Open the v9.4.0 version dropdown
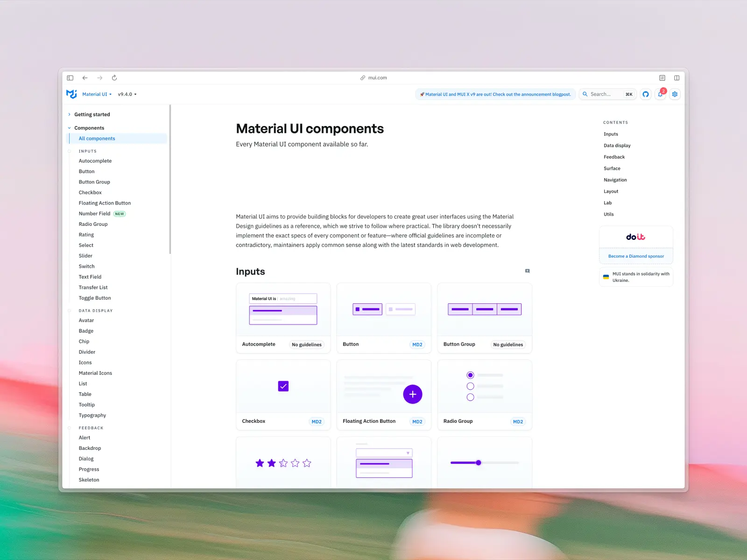747x560 pixels. coord(127,94)
